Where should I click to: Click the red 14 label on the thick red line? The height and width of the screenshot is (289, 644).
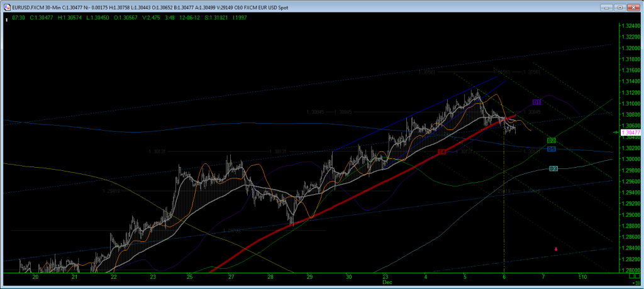(442, 152)
